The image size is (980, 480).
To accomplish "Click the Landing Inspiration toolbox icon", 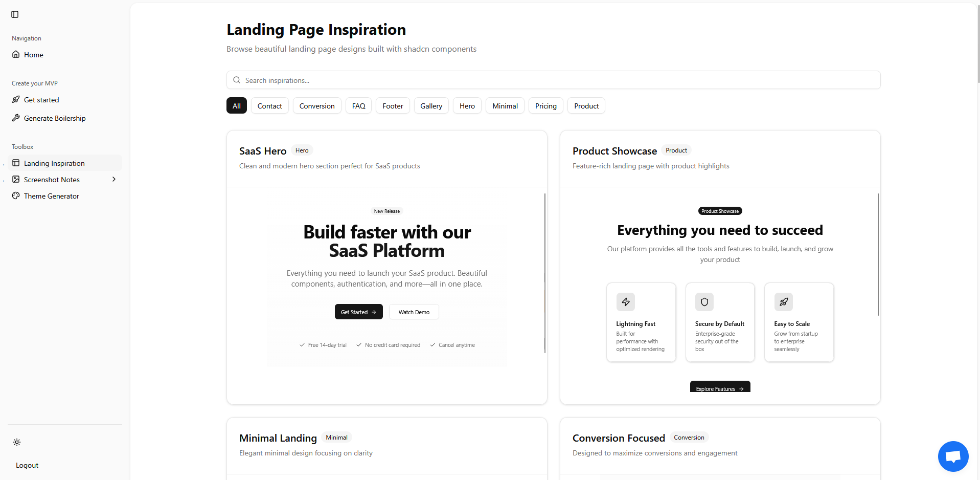I will point(16,163).
